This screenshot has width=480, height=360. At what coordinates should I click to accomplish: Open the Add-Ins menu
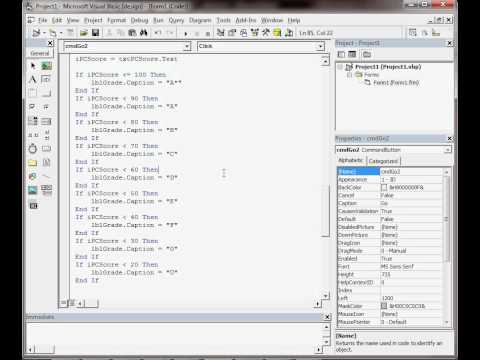coord(246,20)
